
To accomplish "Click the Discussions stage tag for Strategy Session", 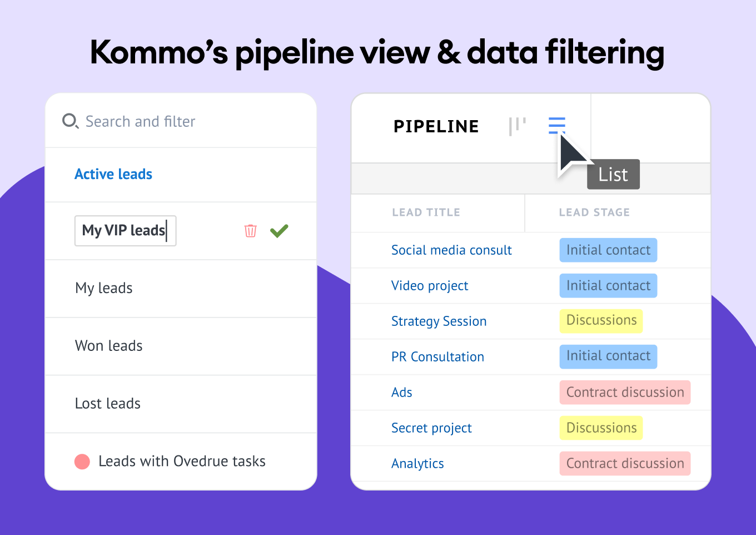I will click(x=601, y=321).
